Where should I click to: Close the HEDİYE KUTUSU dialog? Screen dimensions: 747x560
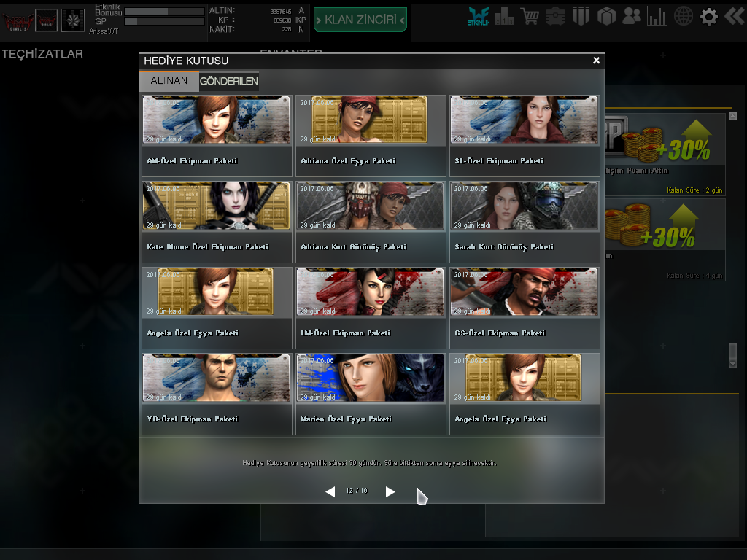point(596,61)
